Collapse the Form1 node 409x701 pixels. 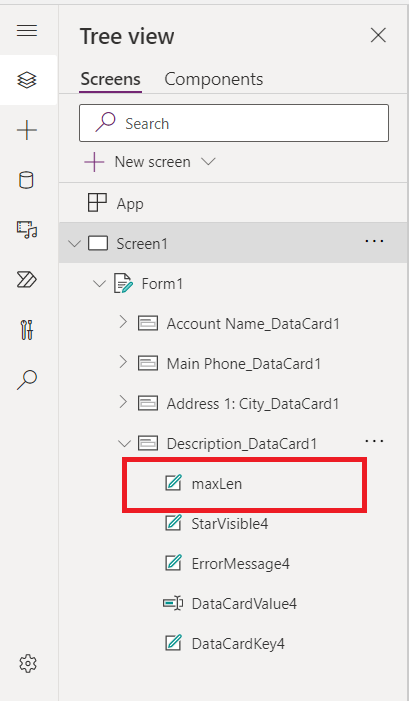(x=99, y=283)
